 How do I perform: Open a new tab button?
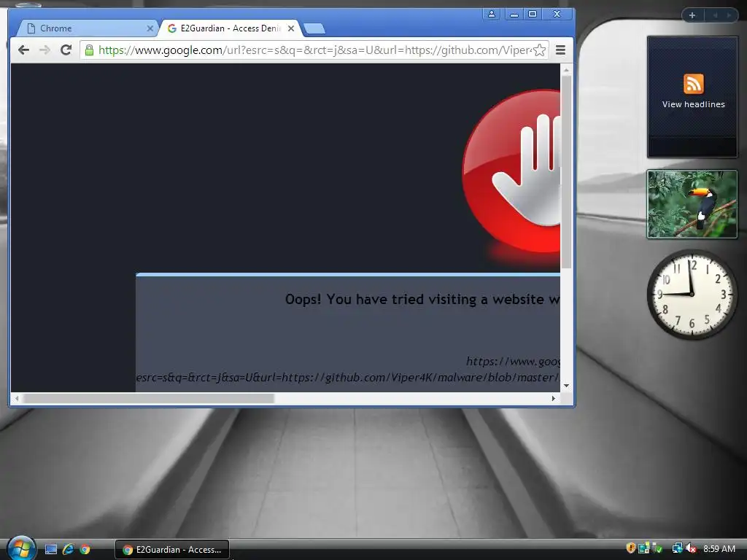coord(314,29)
